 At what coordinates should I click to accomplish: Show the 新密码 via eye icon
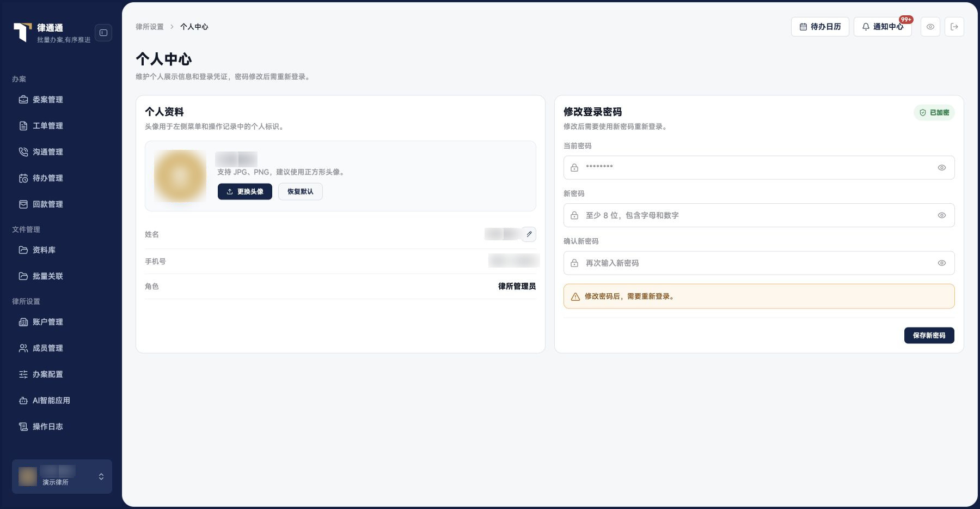942,215
